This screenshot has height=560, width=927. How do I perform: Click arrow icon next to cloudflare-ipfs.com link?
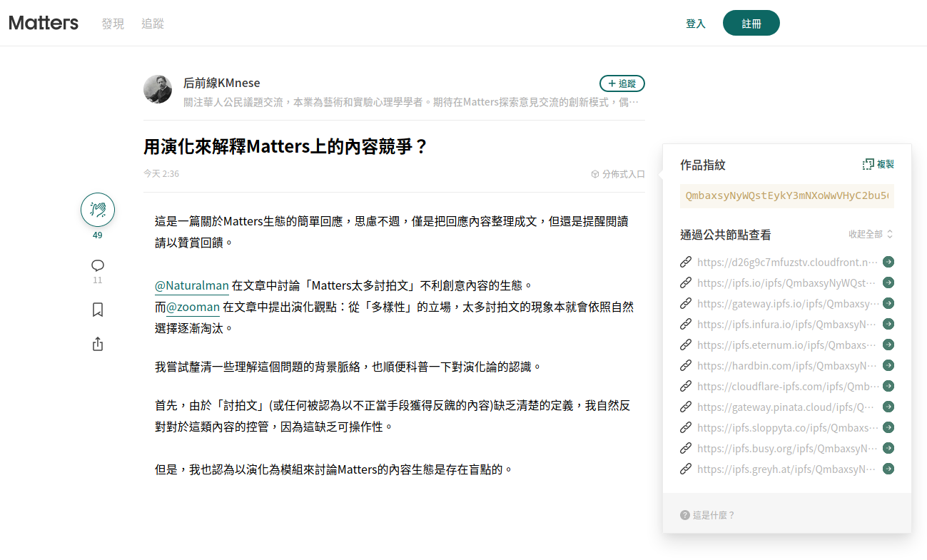[x=888, y=386]
